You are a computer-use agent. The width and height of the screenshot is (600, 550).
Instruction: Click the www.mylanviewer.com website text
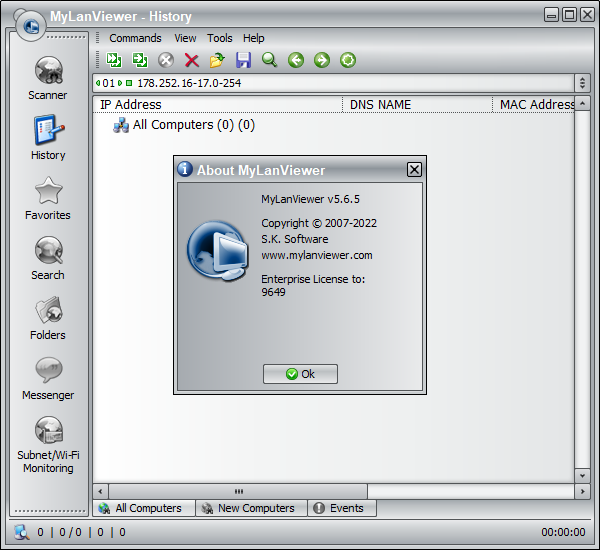point(317,255)
